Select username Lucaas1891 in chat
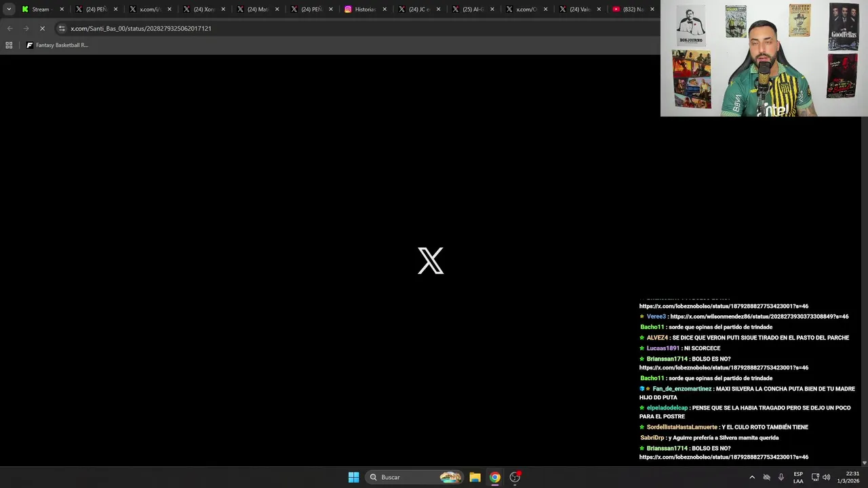The image size is (868, 488). click(x=663, y=348)
